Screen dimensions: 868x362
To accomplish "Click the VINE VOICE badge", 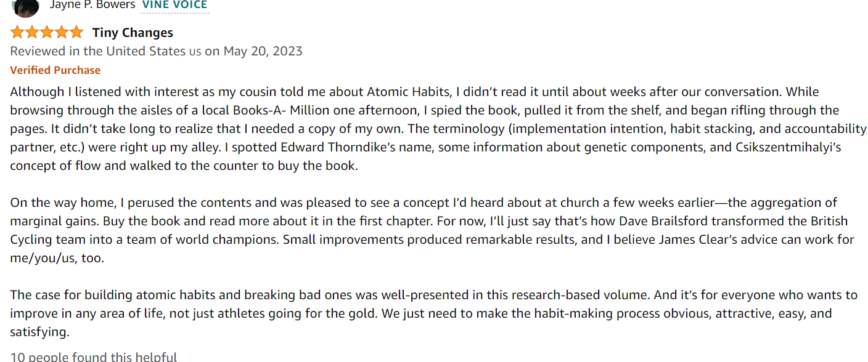I will click(x=175, y=5).
